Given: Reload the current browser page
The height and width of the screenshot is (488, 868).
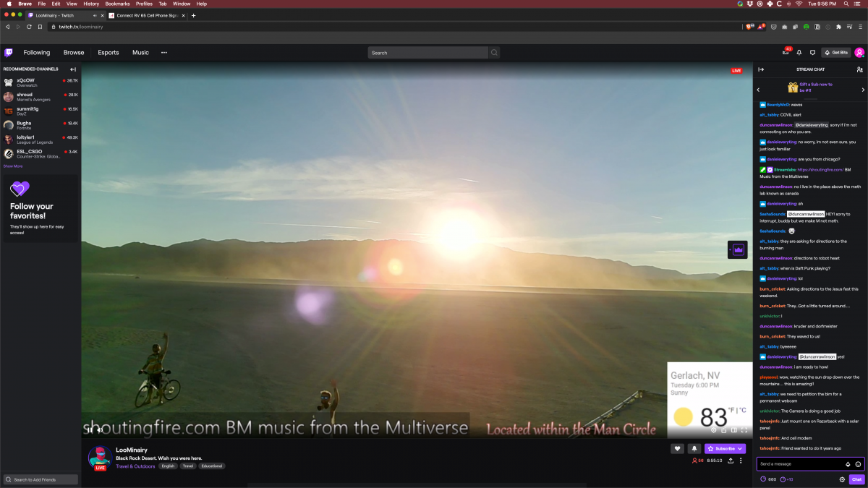Looking at the screenshot, I should (x=29, y=27).
